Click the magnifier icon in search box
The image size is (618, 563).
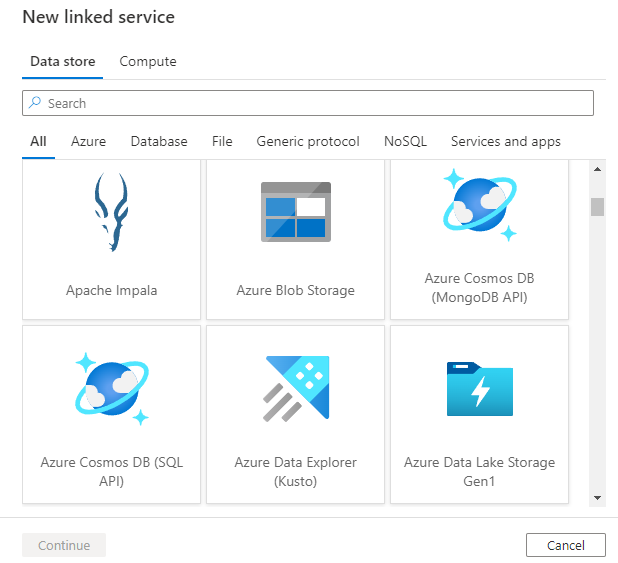tap(35, 103)
